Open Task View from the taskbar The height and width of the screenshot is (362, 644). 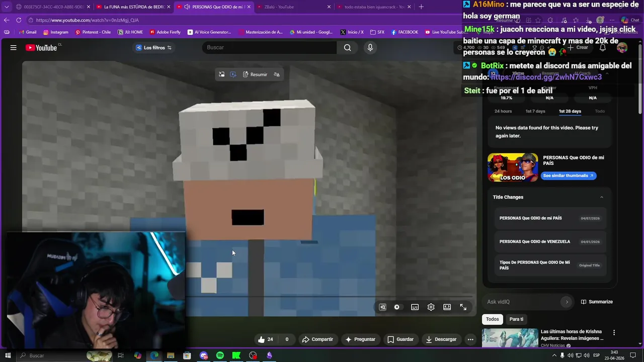(x=121, y=355)
